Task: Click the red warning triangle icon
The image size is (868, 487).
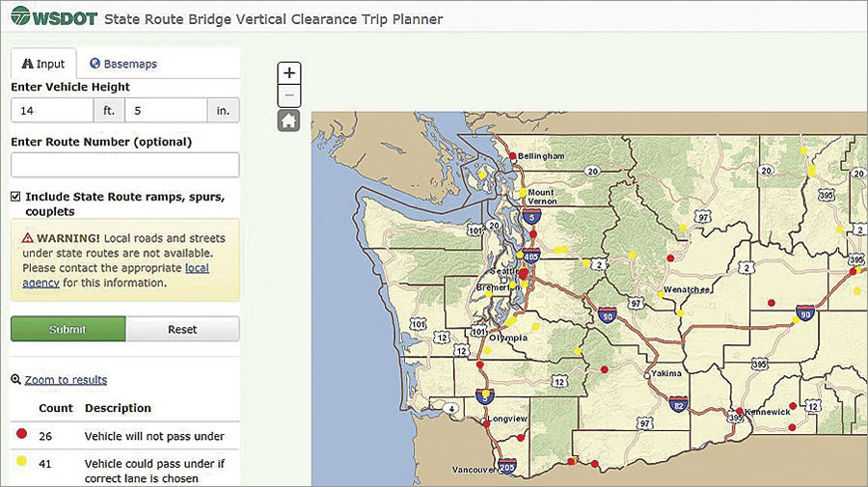Action: tap(28, 238)
